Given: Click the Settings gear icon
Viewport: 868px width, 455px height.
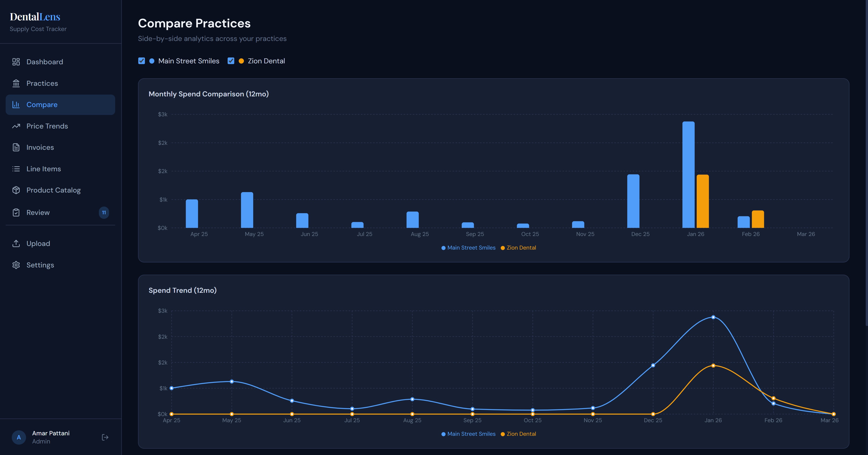Looking at the screenshot, I should pyautogui.click(x=16, y=265).
